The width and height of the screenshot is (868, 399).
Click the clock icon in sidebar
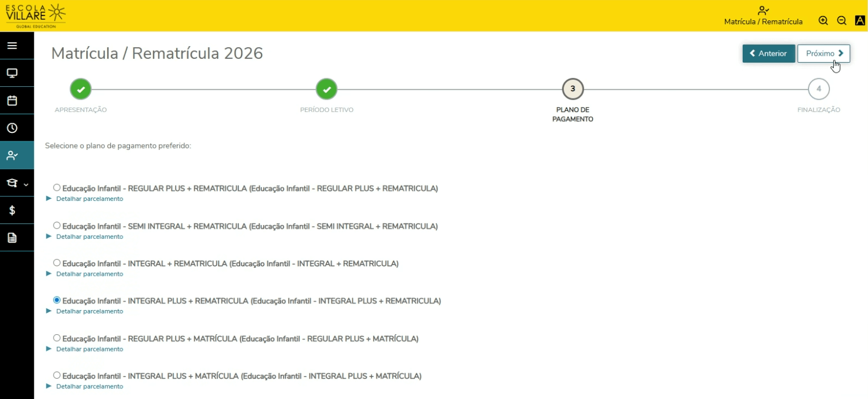coord(12,128)
